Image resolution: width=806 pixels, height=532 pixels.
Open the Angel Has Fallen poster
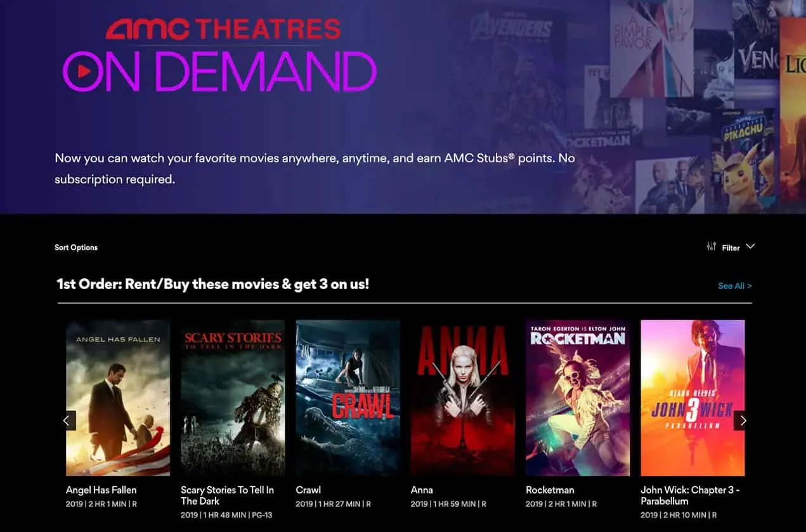[x=118, y=398]
